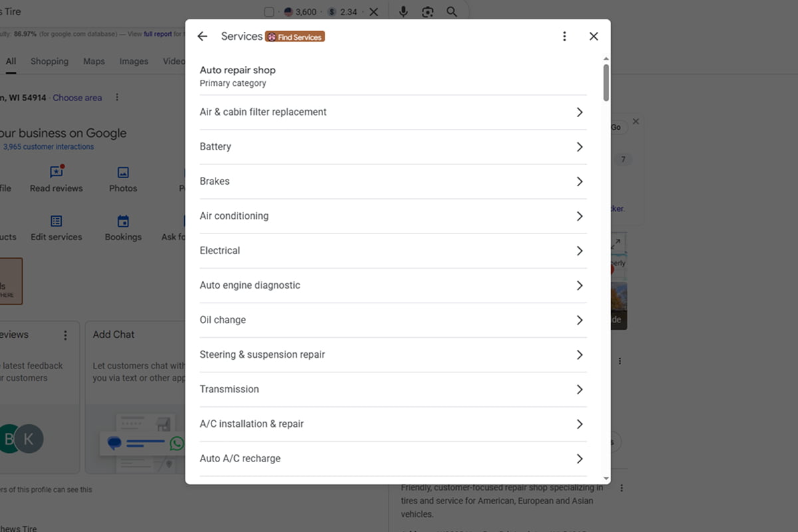Switch to the All tab
Screen dimensions: 798x532
[11, 61]
